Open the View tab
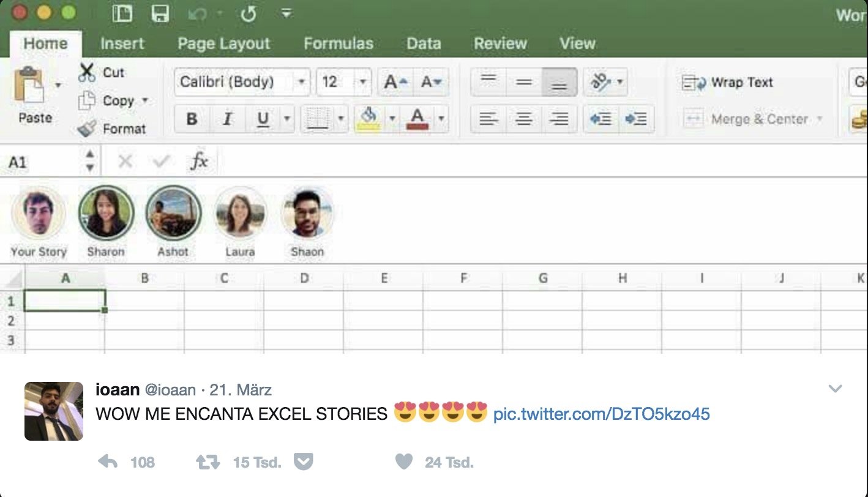Screen dimensions: 868x497 pyautogui.click(x=577, y=44)
